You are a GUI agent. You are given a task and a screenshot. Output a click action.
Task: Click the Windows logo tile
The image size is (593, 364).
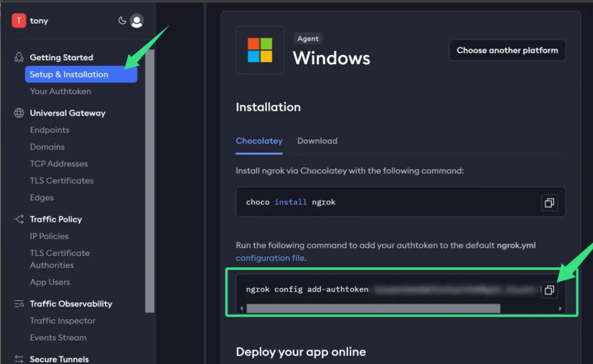(260, 50)
